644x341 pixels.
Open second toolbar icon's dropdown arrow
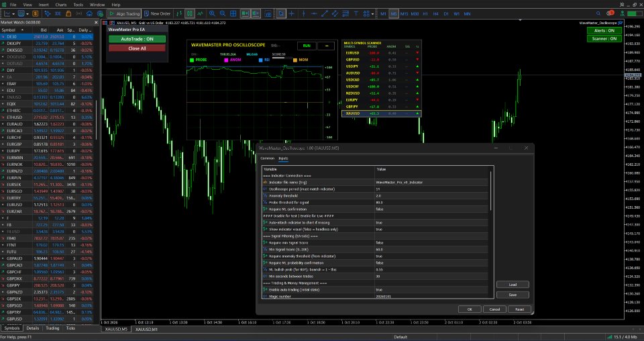click(x=27, y=13)
